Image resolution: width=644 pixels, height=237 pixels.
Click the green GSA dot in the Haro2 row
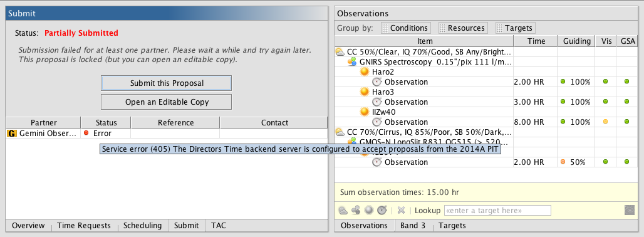(x=626, y=82)
